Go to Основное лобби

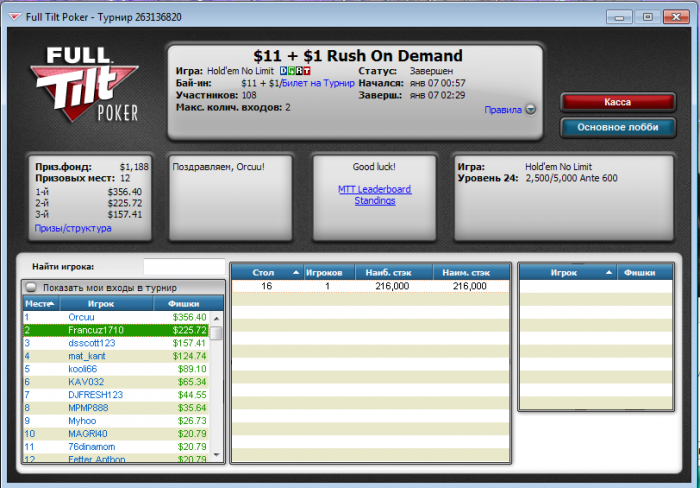click(618, 127)
